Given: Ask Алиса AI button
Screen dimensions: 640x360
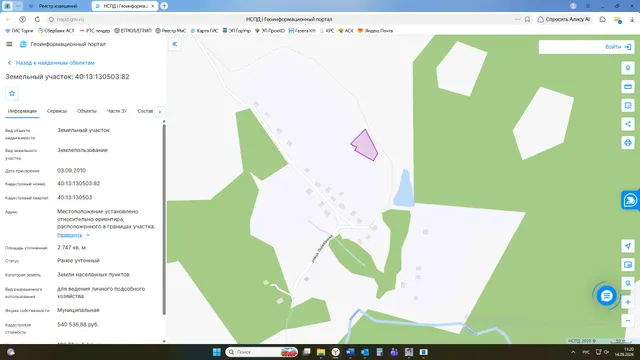Looking at the screenshot, I should coord(564,19).
